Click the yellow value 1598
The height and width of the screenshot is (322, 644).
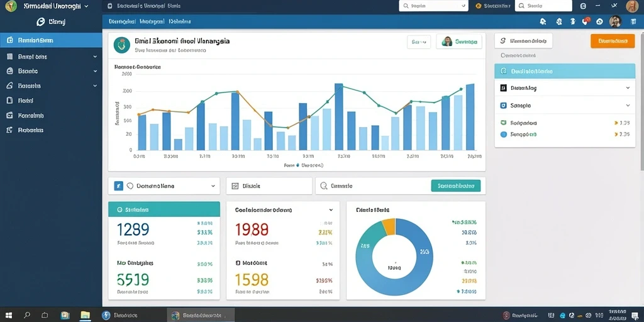(x=252, y=280)
